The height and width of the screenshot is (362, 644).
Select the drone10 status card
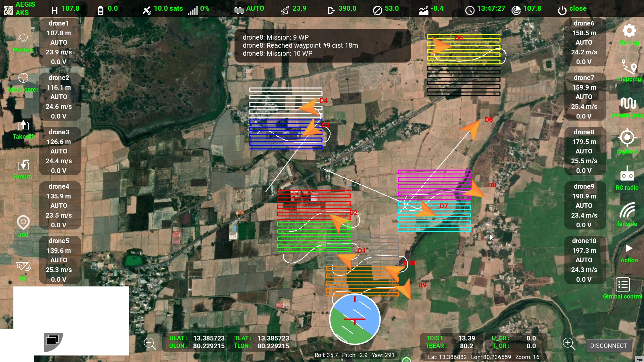point(585,260)
